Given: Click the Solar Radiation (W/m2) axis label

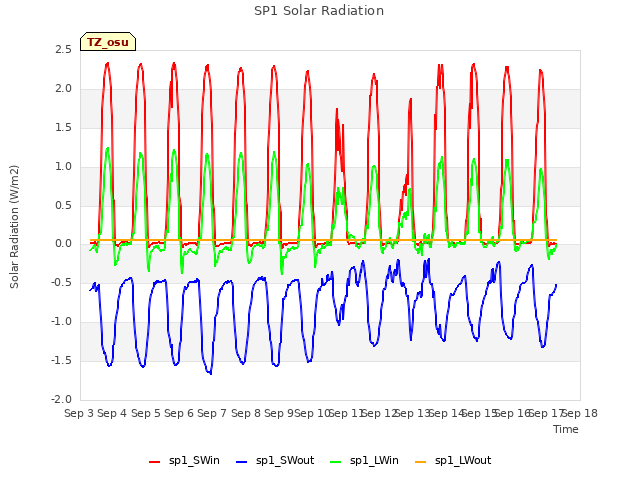Looking at the screenshot, I should point(14,227).
